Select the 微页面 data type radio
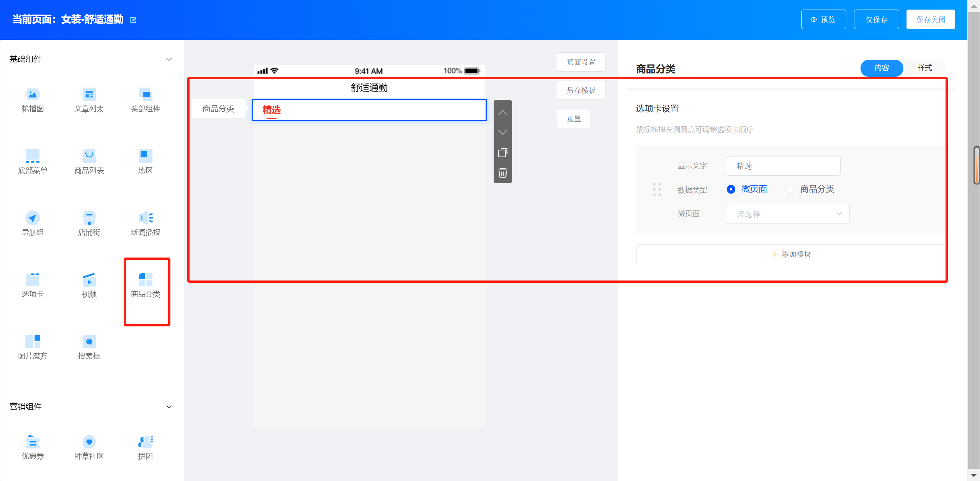The height and width of the screenshot is (481, 980). pos(731,189)
